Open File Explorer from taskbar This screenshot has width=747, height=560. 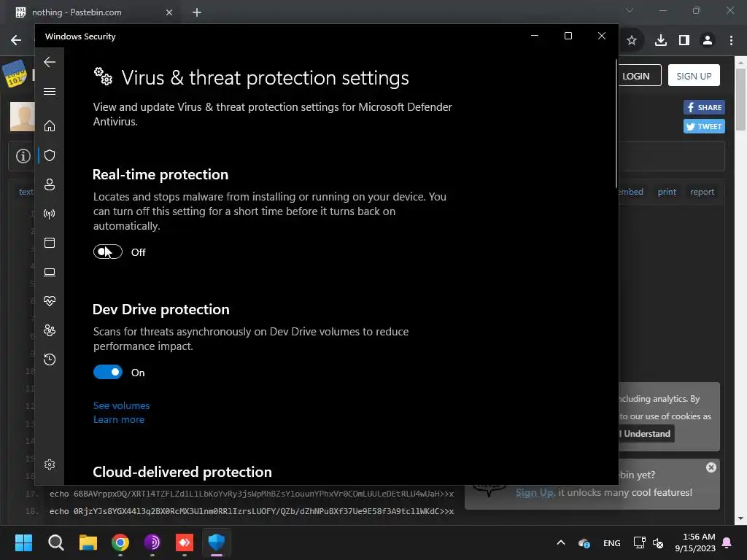[x=88, y=542]
